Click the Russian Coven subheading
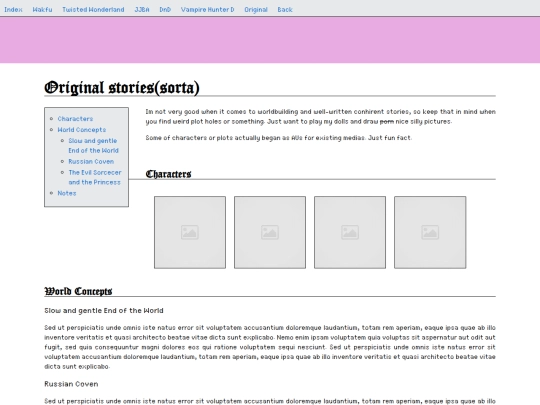This screenshot has width=540, height=405. coord(71,384)
